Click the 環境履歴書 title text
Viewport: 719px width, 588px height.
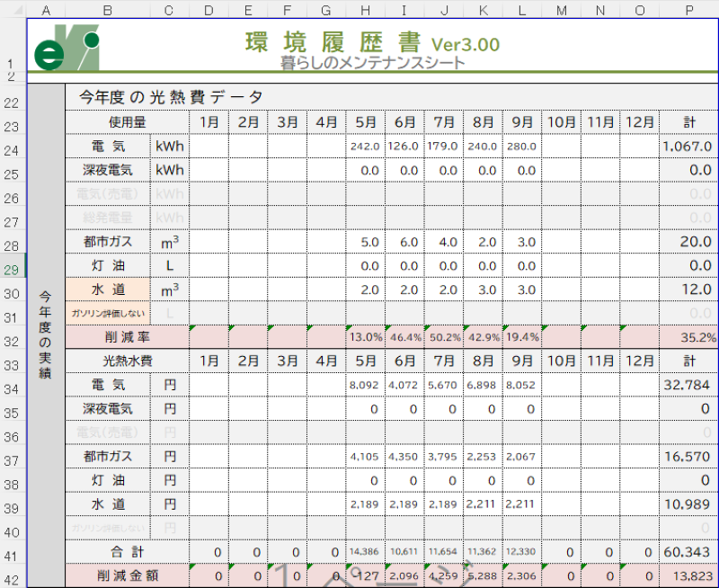[334, 42]
